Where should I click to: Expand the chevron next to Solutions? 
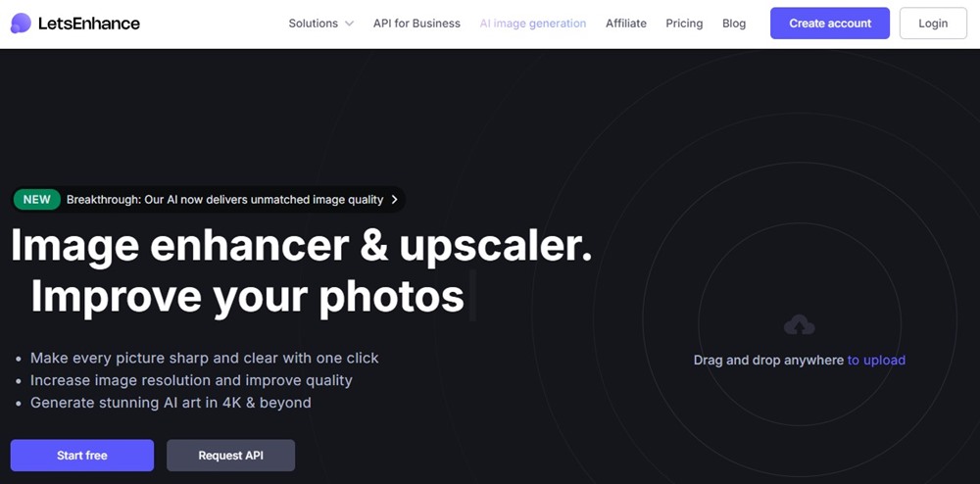(349, 24)
